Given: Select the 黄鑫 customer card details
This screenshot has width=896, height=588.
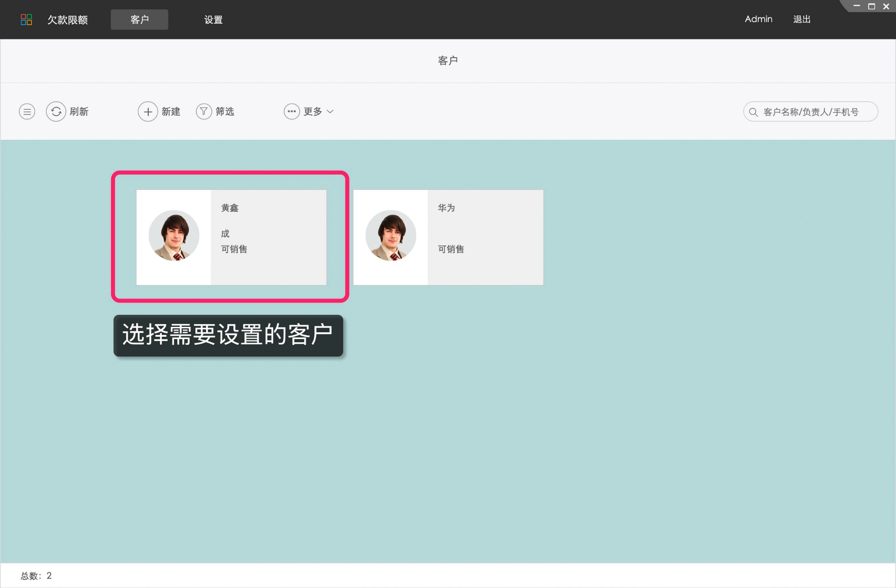Looking at the screenshot, I should point(268,237).
